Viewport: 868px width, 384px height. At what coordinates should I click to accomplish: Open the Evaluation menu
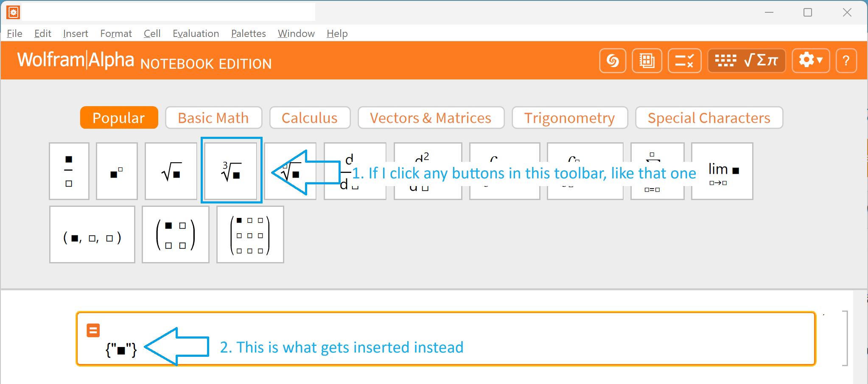coord(196,34)
